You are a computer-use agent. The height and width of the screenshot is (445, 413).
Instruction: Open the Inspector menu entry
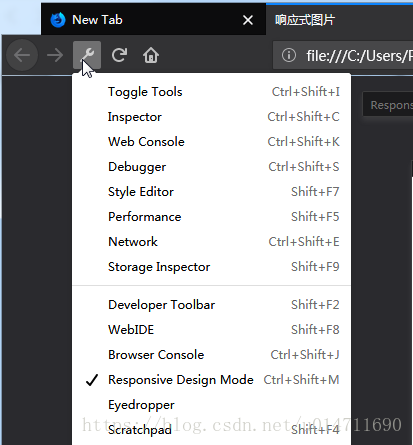pyautogui.click(x=212, y=117)
